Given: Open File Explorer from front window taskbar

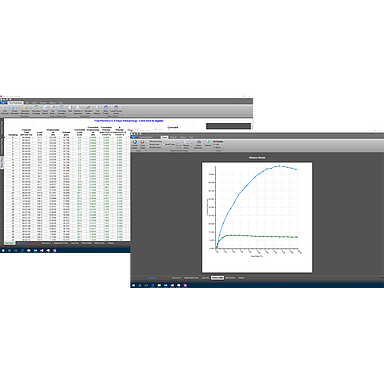Looking at the screenshot, I should pyautogui.click(x=159, y=285).
